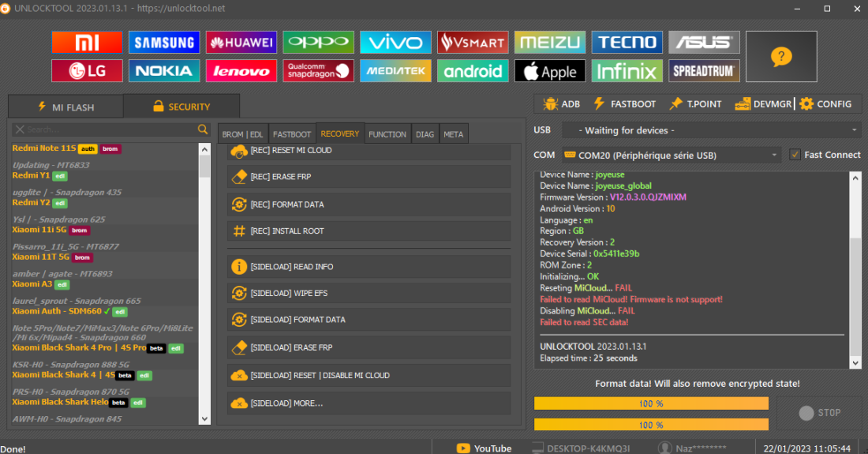Open the ASUS brand section
The width and height of the screenshot is (868, 454).
pyautogui.click(x=704, y=42)
